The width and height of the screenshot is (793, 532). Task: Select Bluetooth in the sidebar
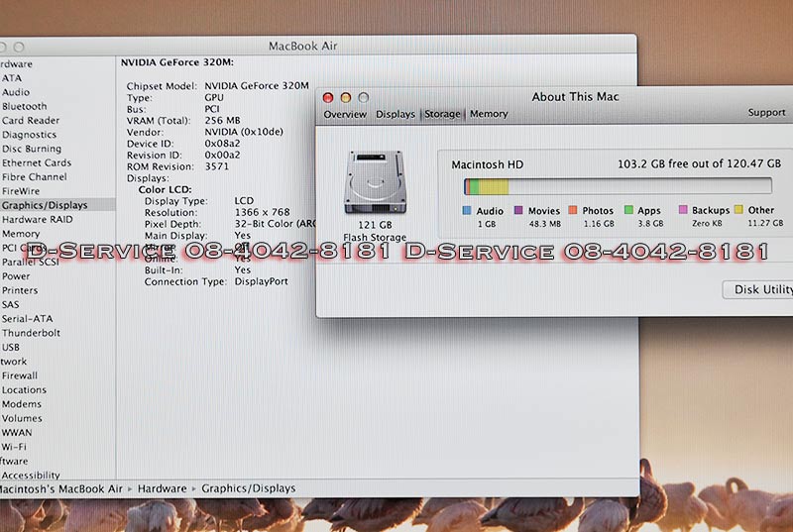point(24,106)
